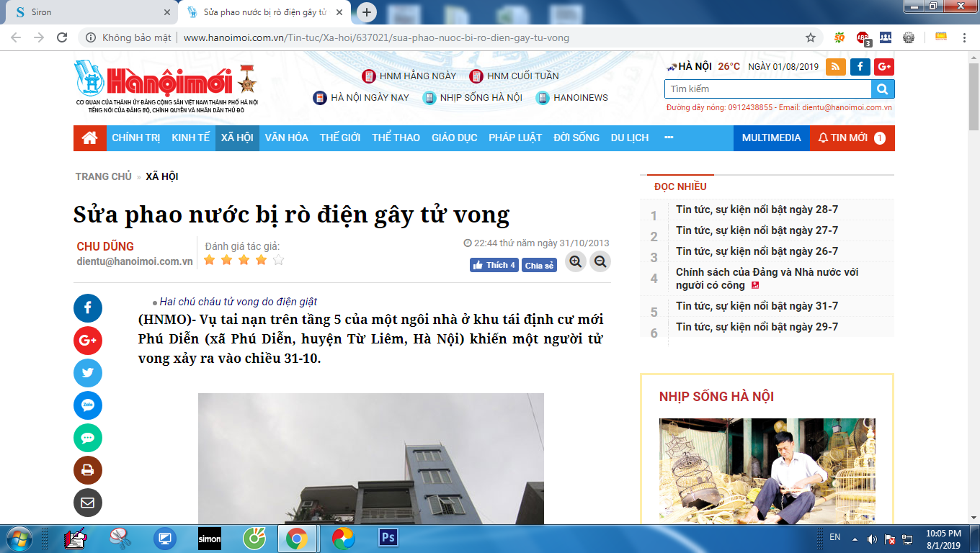Close the Siron tab
Screen dimensions: 980x553
pos(167,12)
